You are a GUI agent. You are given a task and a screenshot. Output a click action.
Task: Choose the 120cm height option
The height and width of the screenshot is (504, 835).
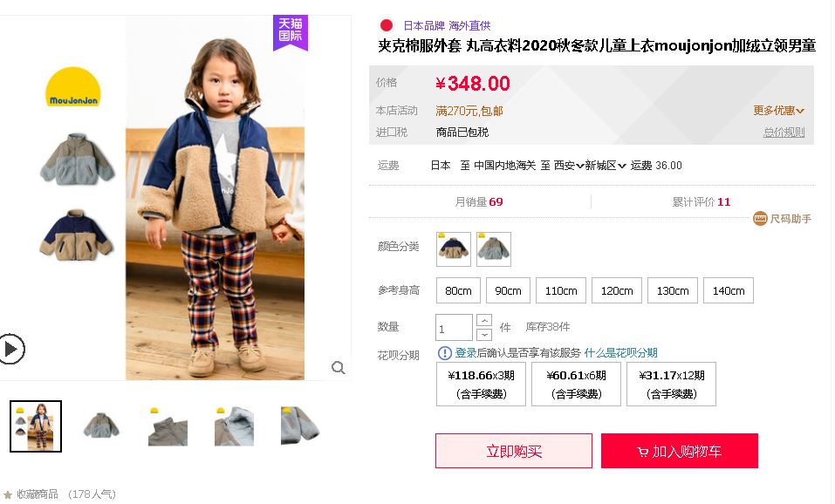click(x=617, y=290)
